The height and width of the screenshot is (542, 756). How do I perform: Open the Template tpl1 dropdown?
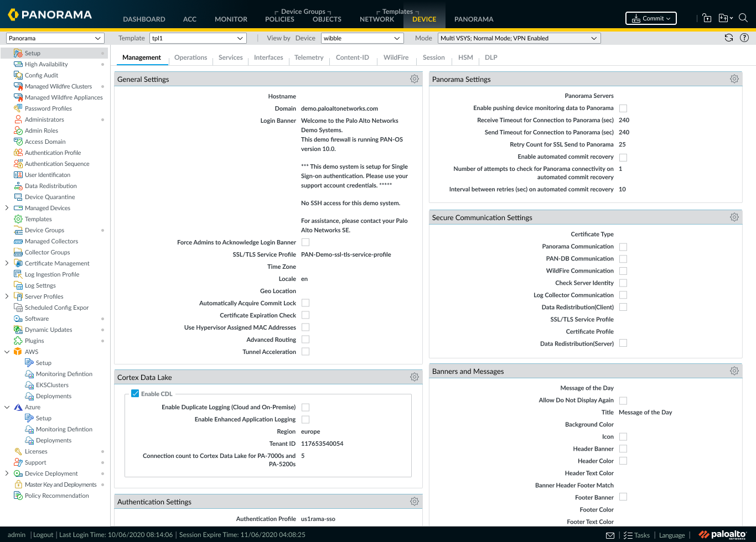point(198,38)
